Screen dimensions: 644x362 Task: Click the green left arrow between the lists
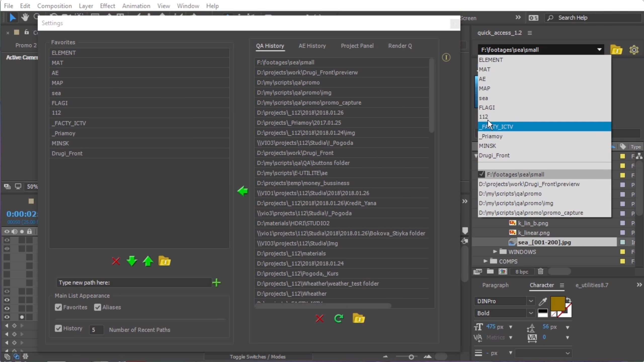(243, 191)
